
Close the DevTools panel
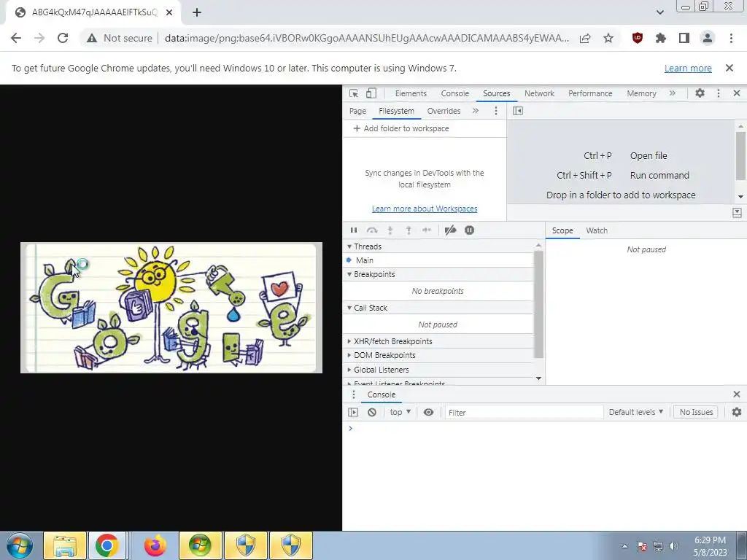737,93
